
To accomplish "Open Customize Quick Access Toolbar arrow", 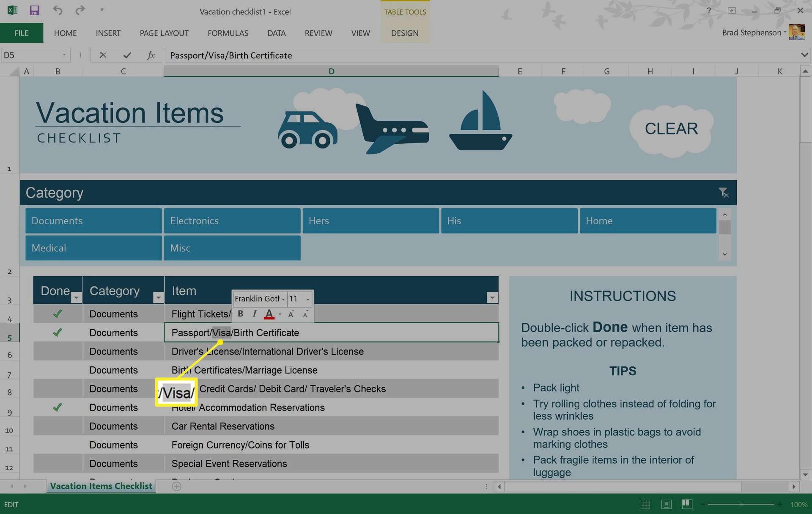I will coord(102,10).
